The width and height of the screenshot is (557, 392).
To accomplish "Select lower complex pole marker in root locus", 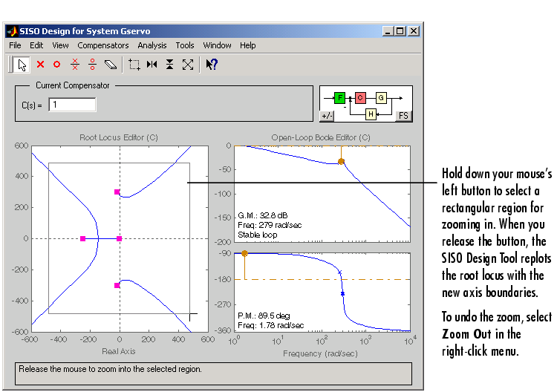I will pos(117,286).
